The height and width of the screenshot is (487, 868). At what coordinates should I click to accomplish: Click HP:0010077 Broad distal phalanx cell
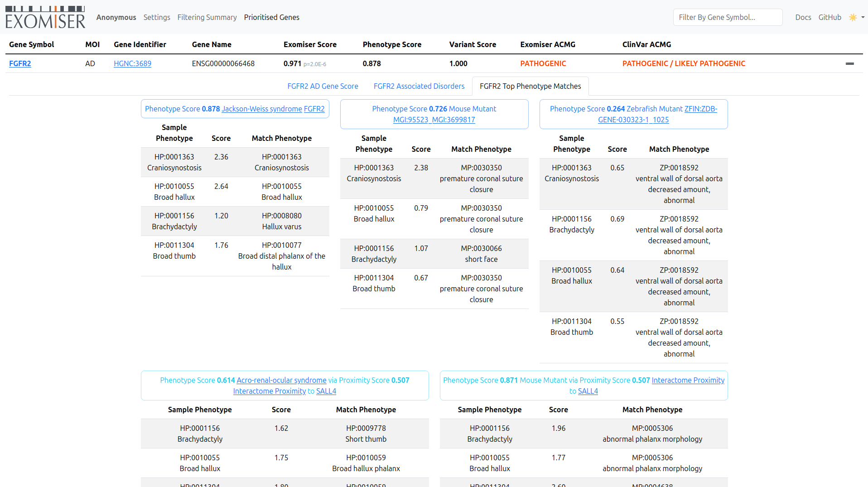coord(282,256)
